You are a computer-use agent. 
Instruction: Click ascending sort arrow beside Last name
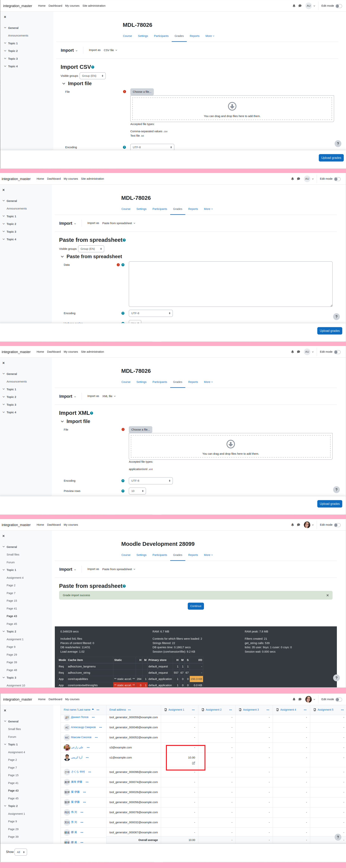pyautogui.click(x=93, y=709)
